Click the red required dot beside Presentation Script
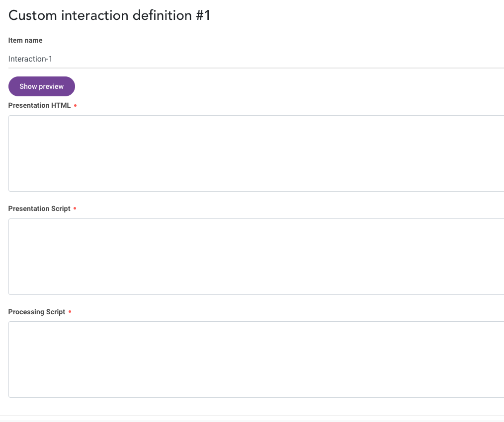 (x=75, y=209)
